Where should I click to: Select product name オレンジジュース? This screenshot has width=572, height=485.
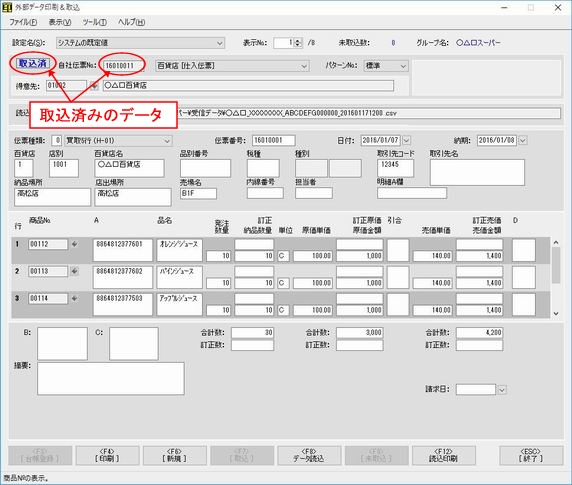(179, 250)
